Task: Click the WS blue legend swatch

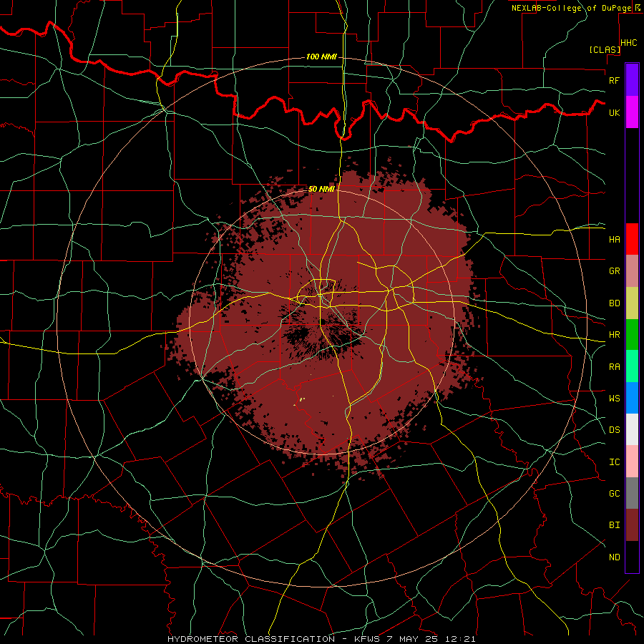Action: tap(632, 398)
